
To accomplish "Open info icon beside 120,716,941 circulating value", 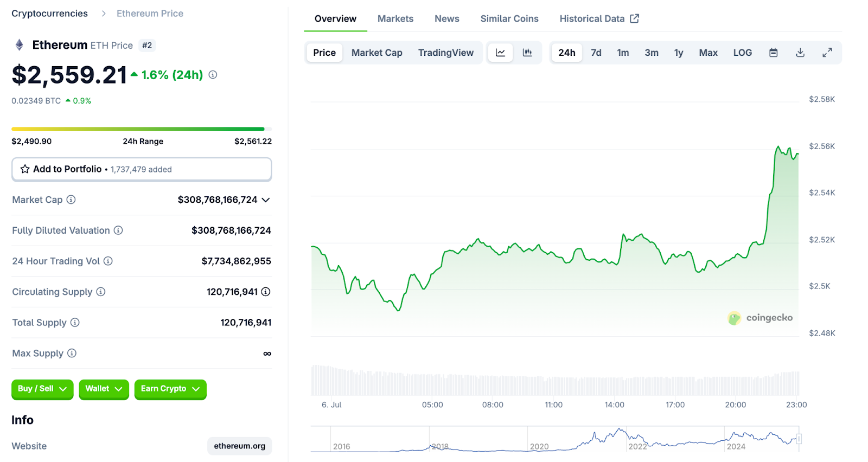I will (266, 292).
